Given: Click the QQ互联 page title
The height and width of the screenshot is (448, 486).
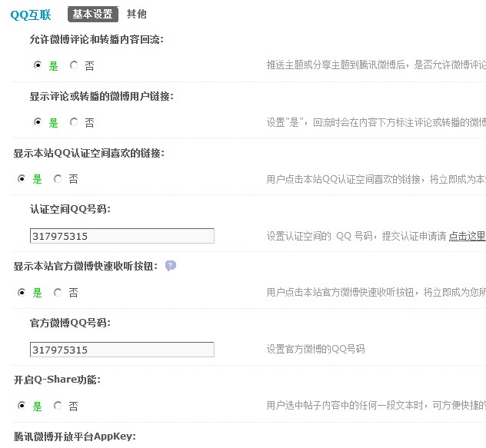Looking at the screenshot, I should click(x=31, y=15).
